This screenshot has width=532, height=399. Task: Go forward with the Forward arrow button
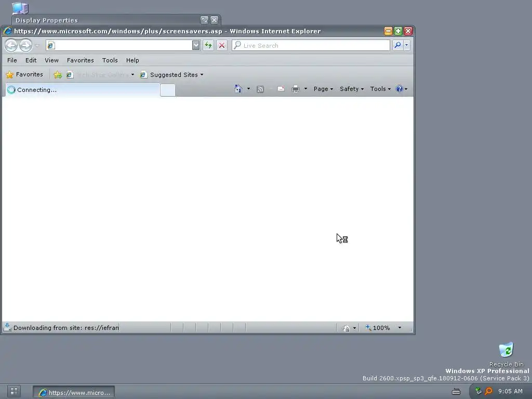(25, 45)
